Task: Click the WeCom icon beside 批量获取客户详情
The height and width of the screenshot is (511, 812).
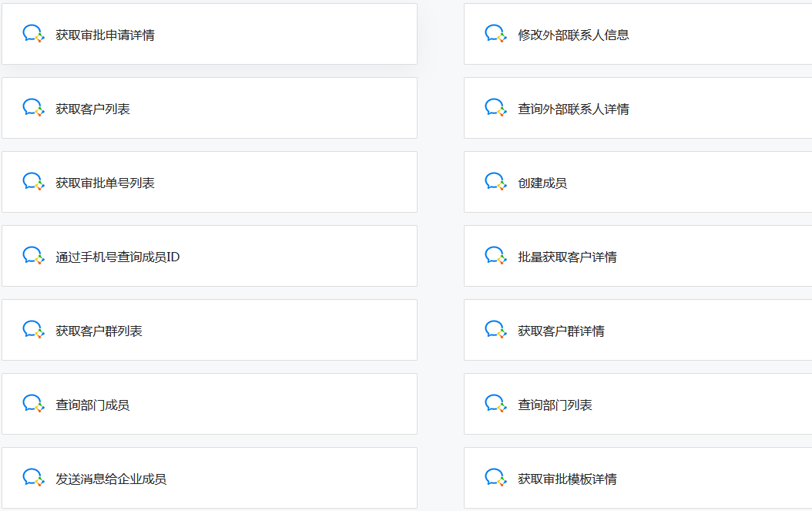Action: click(495, 257)
